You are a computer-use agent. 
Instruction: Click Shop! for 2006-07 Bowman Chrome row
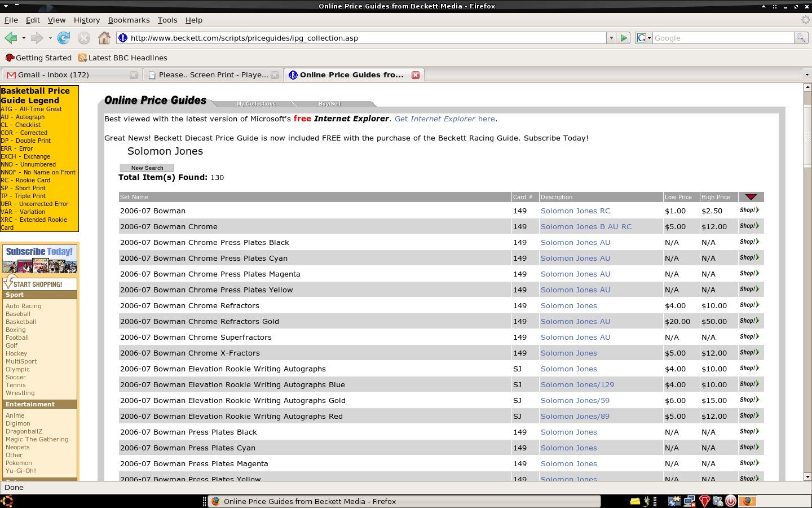tap(749, 226)
